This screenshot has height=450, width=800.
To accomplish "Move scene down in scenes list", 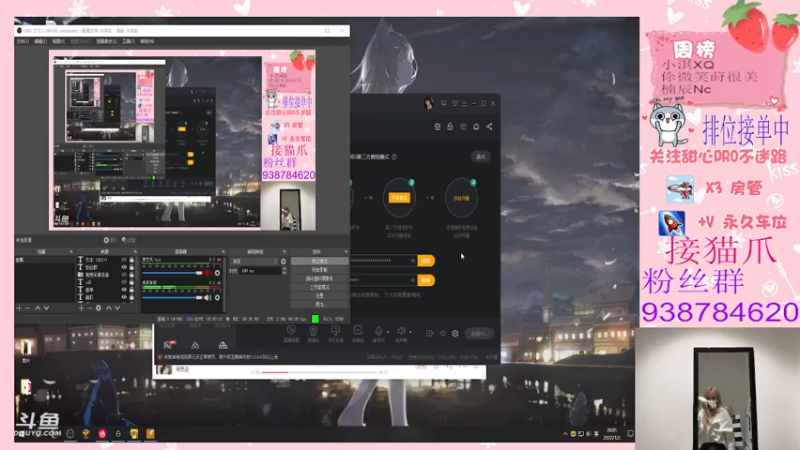I will point(46,308).
